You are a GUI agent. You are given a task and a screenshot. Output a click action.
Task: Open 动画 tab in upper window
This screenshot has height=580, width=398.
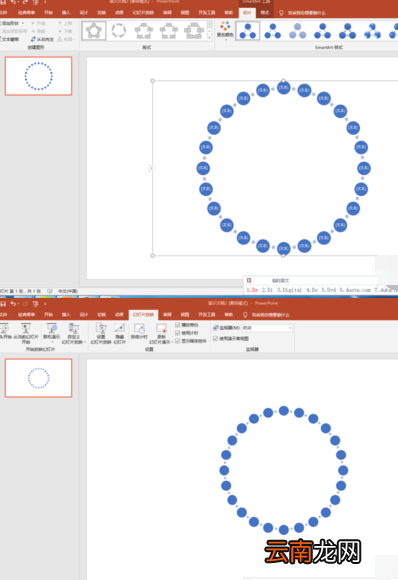119,13
